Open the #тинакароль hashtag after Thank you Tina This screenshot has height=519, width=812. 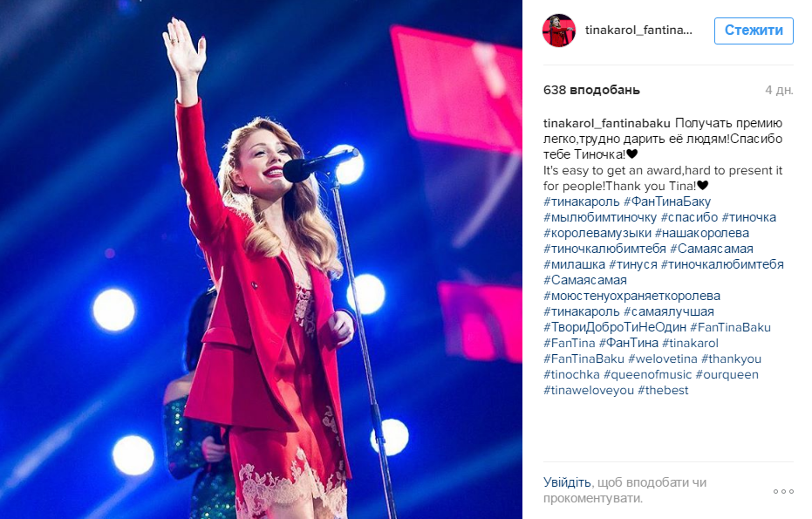coord(581,201)
